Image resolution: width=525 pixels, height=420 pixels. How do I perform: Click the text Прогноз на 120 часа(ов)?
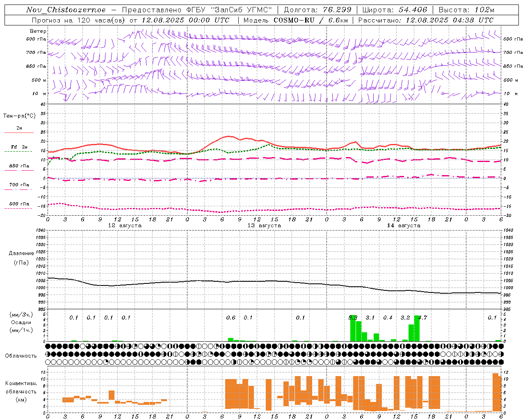(79, 20)
